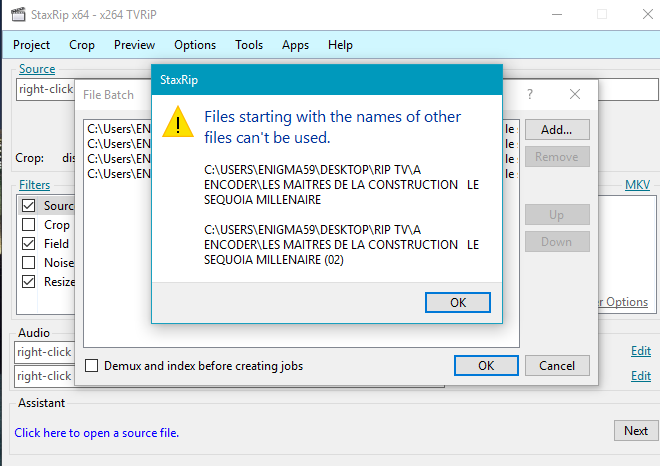Click the File Batch help question mark
Screen dimensions: 660x466
pyautogui.click(x=530, y=94)
